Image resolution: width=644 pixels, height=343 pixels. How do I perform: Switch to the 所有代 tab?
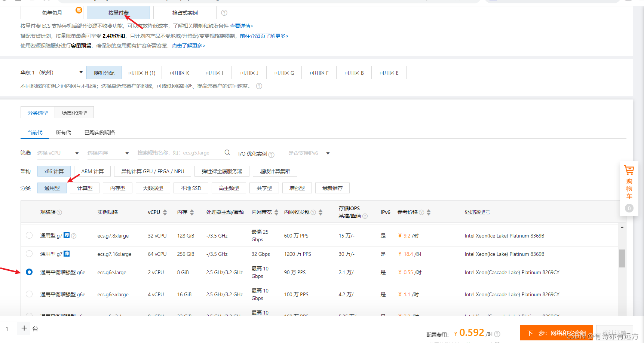(63, 132)
